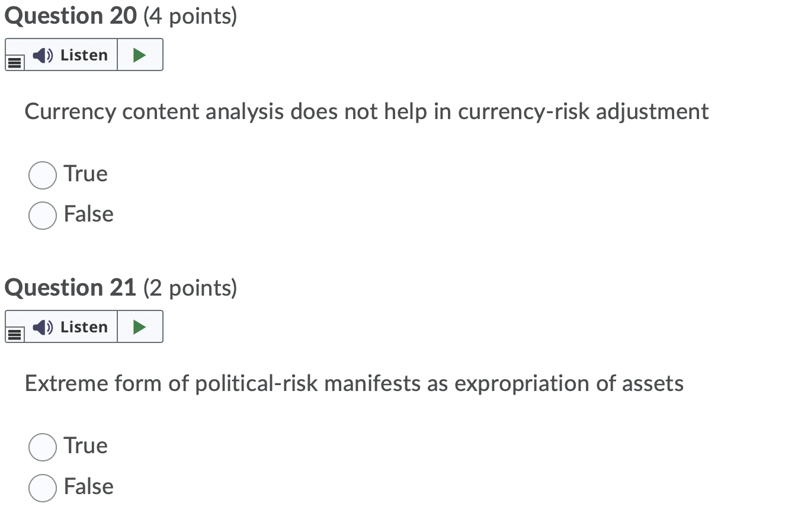Image resolution: width=801 pixels, height=532 pixels.
Task: Select False for the currency content analysis question
Action: click(x=42, y=215)
